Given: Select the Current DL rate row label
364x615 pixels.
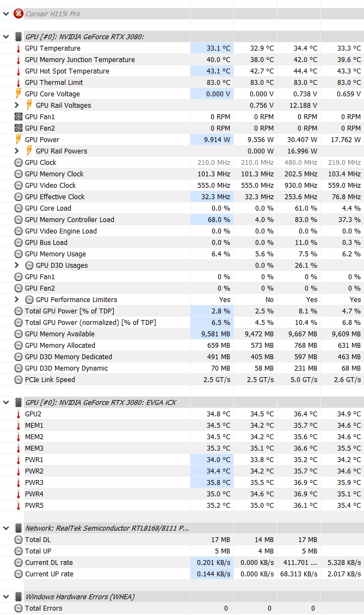Looking at the screenshot, I should [x=49, y=562].
